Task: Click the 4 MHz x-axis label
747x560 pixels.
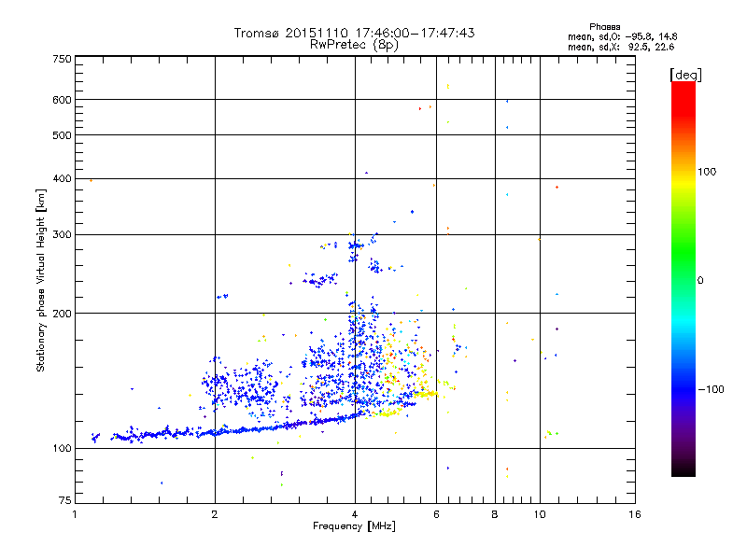Action: [355, 514]
